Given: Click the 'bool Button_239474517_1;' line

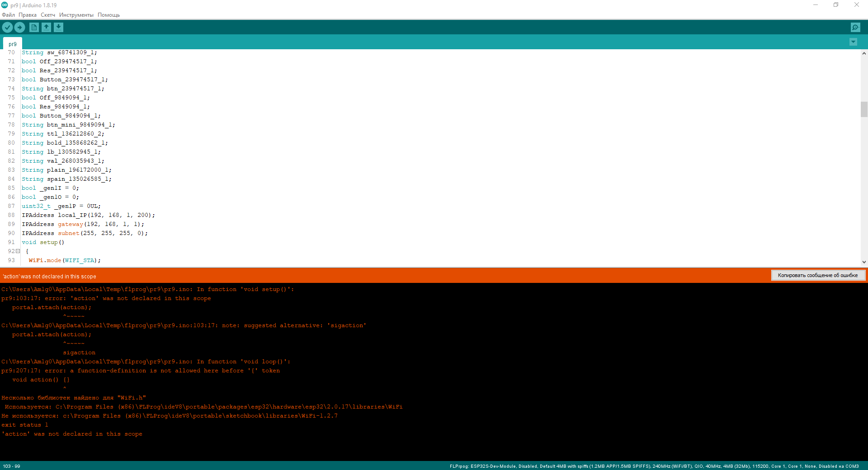Looking at the screenshot, I should pos(65,80).
